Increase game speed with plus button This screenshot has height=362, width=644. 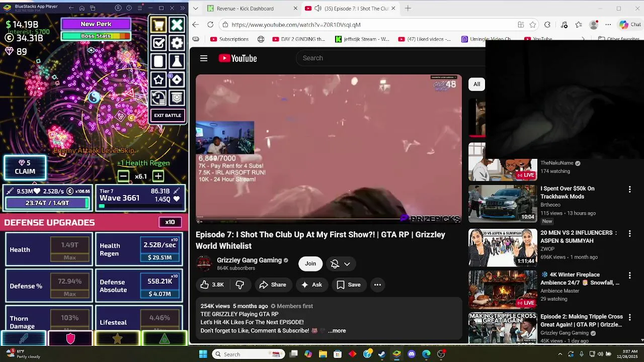158,176
